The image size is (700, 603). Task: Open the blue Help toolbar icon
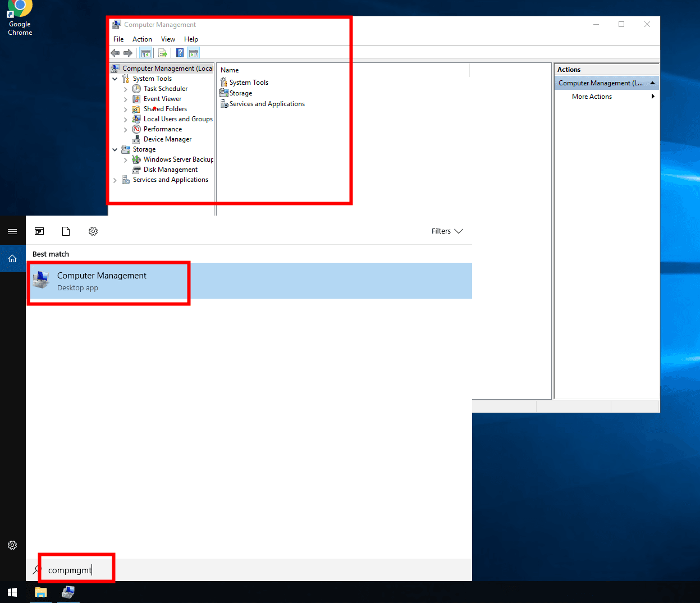(x=180, y=53)
